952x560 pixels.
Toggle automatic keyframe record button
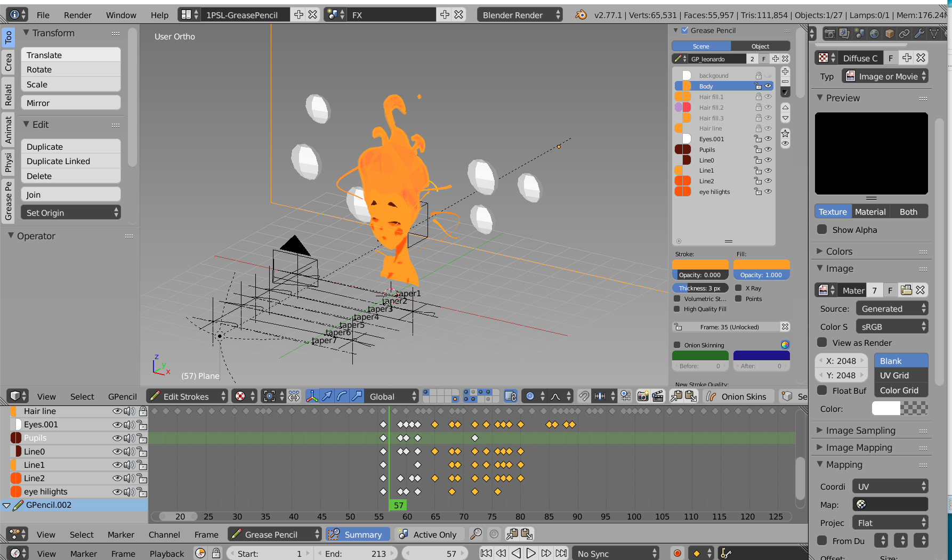point(677,553)
